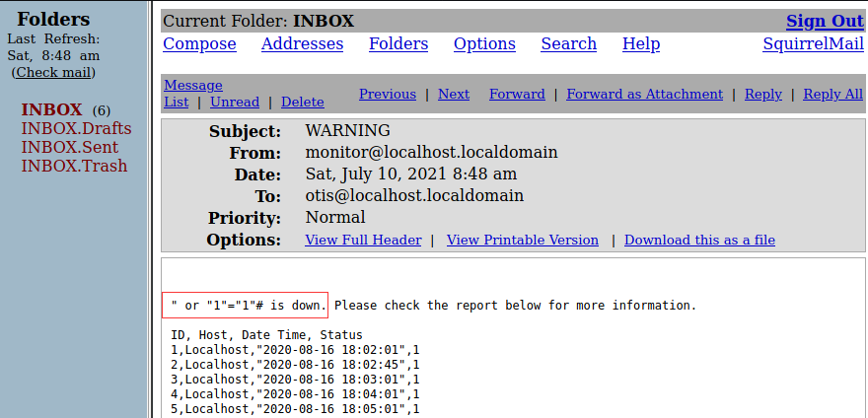
Task: Select INBOX.Trash folder in sidebar
Action: click(x=74, y=166)
